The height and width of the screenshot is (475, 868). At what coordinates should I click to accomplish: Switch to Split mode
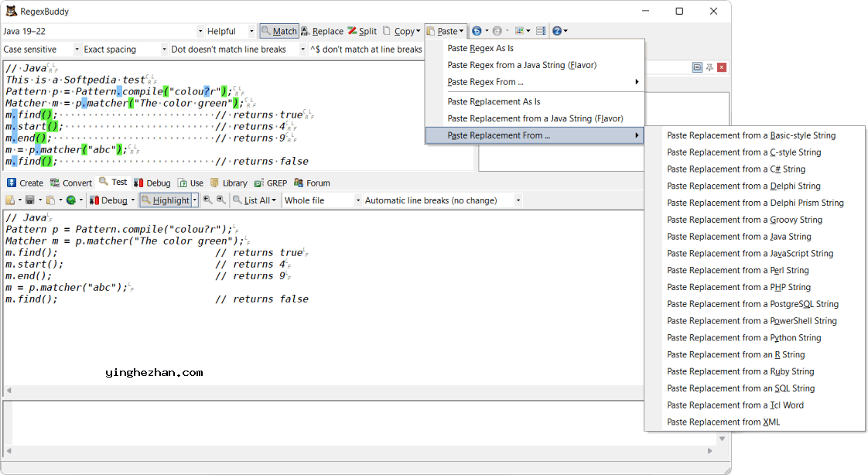pyautogui.click(x=363, y=31)
